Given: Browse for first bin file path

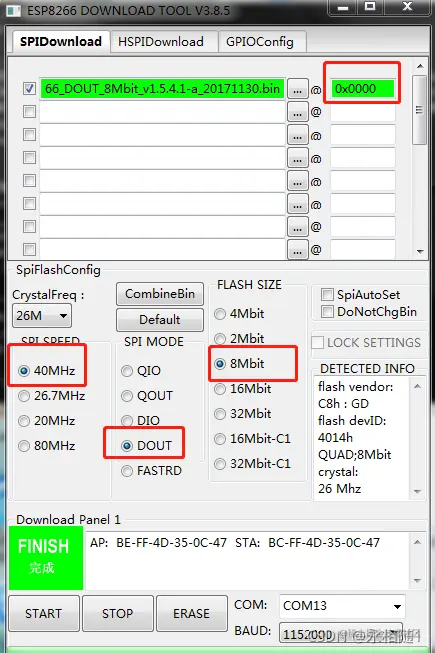Looking at the screenshot, I should click(297, 89).
